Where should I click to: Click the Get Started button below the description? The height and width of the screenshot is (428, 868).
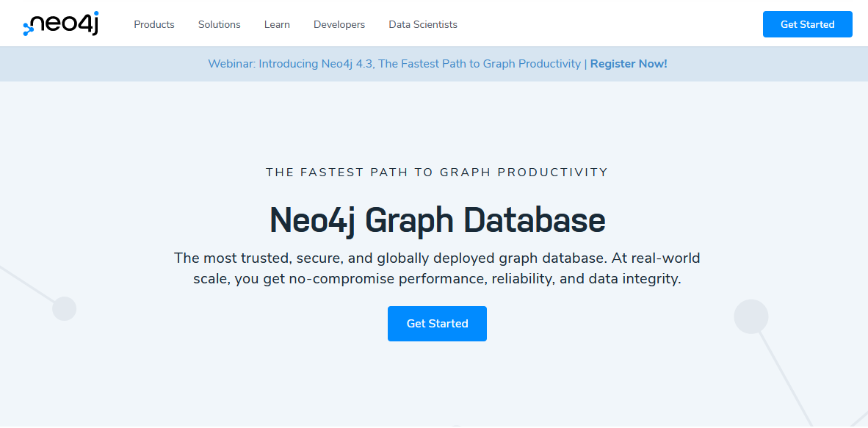coord(438,324)
